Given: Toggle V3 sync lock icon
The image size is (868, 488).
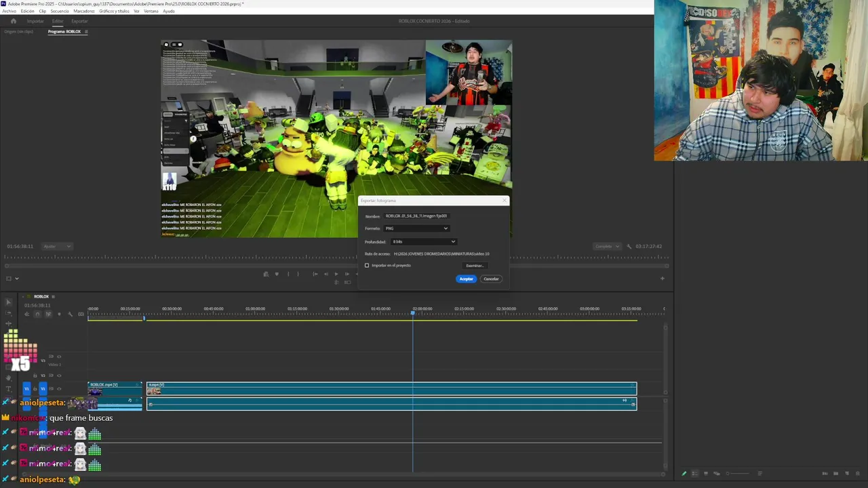Looking at the screenshot, I should [x=51, y=357].
